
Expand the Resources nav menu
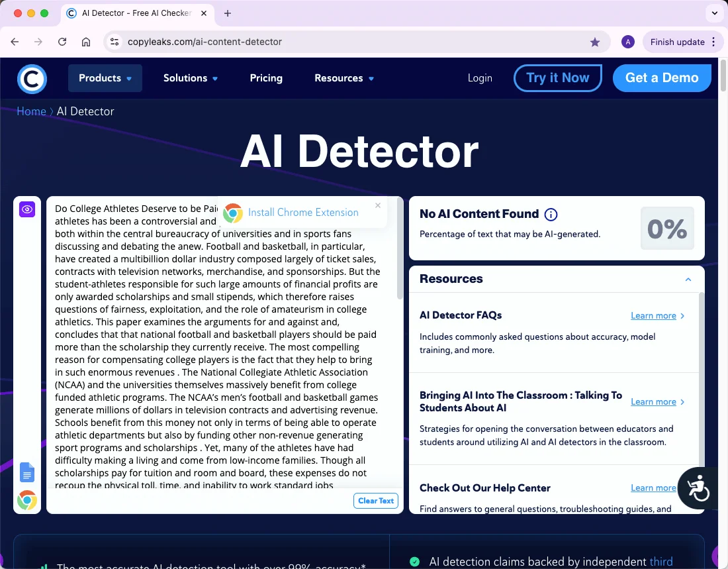tap(344, 78)
